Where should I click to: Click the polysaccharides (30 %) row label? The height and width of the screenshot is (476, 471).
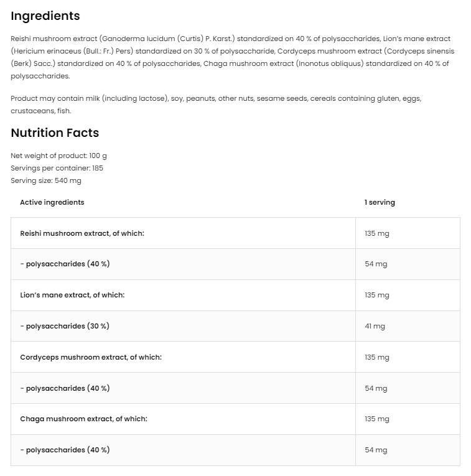click(65, 326)
